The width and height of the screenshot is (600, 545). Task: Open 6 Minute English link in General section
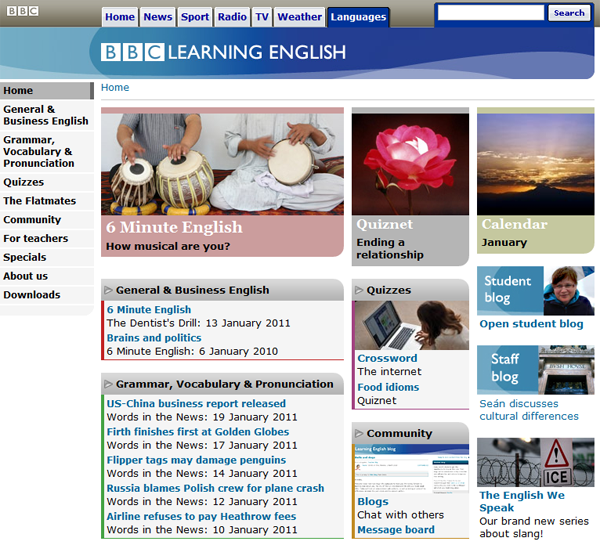click(x=149, y=310)
